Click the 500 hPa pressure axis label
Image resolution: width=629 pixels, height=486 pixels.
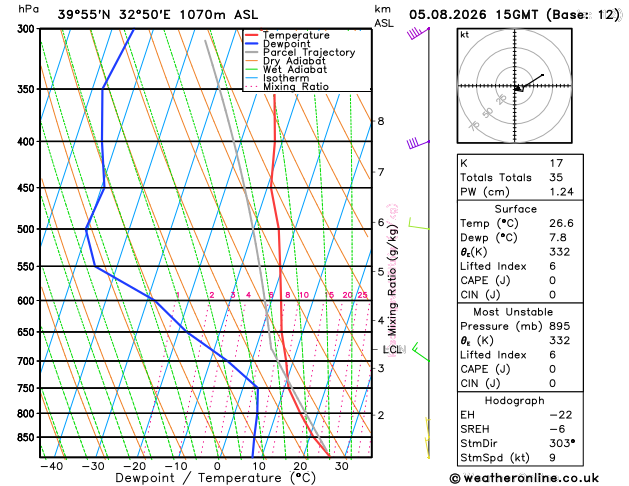point(26,229)
